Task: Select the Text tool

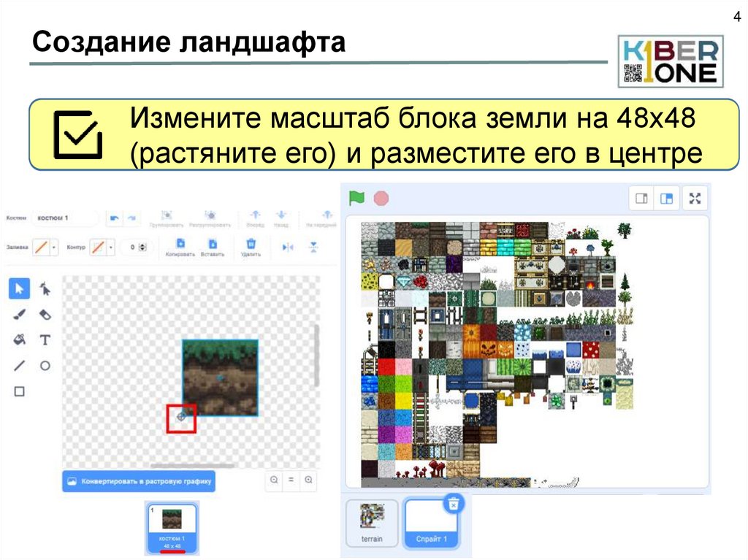Action: tap(45, 340)
